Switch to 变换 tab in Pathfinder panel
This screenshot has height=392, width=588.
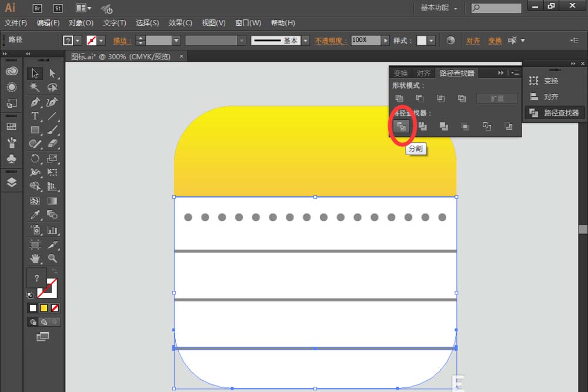coord(400,73)
